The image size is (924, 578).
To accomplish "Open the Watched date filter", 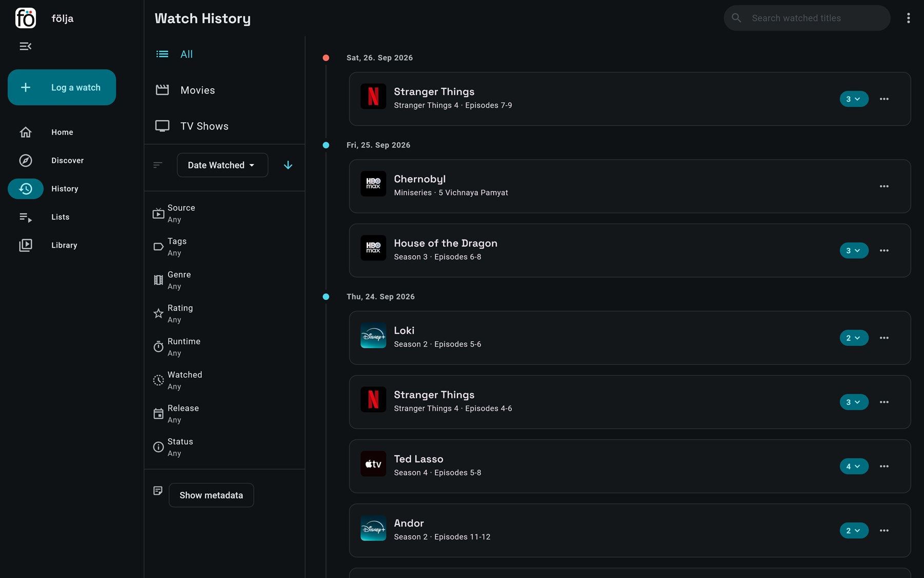I will point(224,380).
